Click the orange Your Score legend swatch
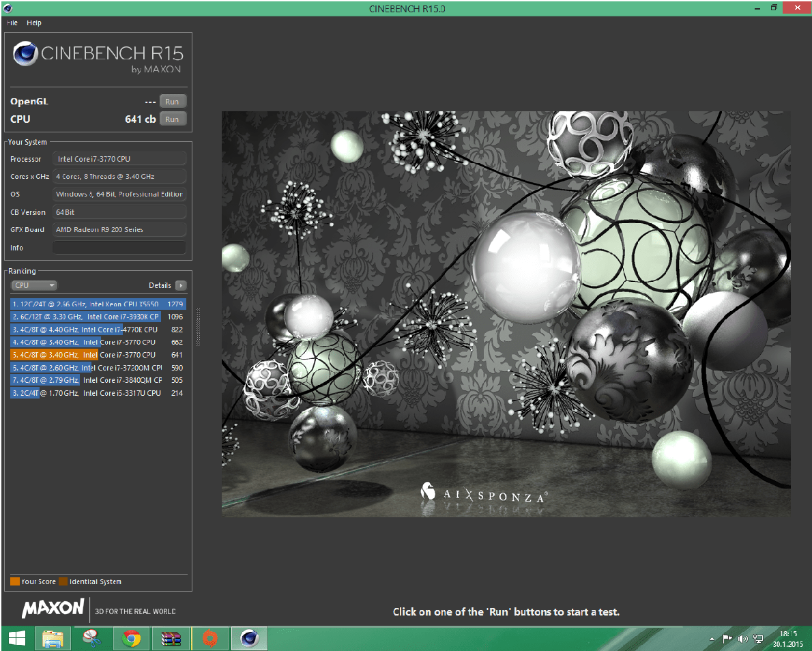Image resolution: width=812 pixels, height=651 pixels. (x=15, y=581)
